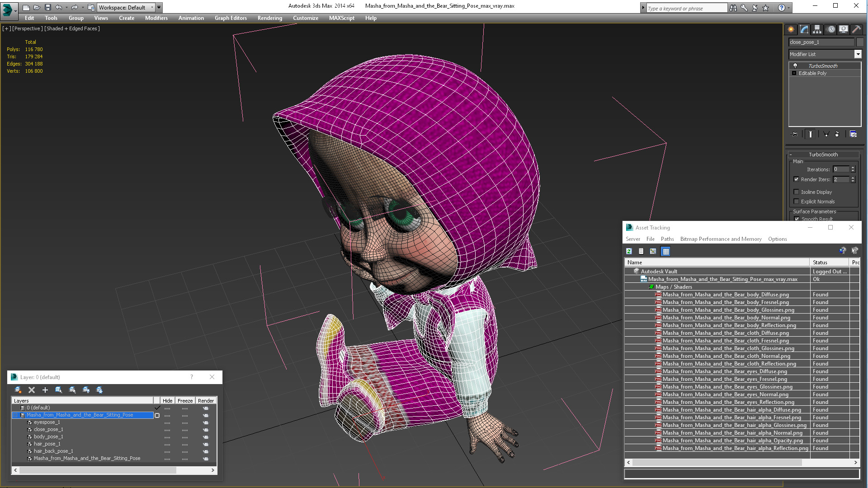Image resolution: width=868 pixels, height=488 pixels.
Task: Toggle Freeze for the body_pose_1 row
Action: (x=185, y=437)
